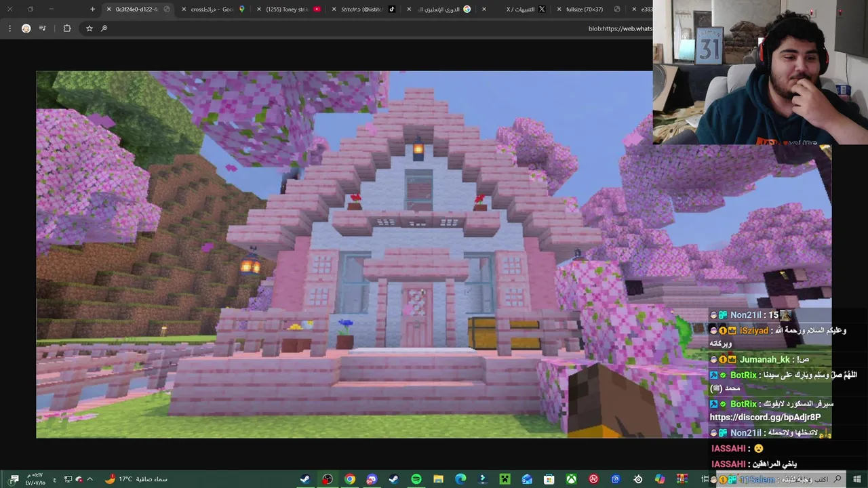868x488 pixels.
Task: Open Copilot icon in the taskbar
Action: (x=660, y=479)
